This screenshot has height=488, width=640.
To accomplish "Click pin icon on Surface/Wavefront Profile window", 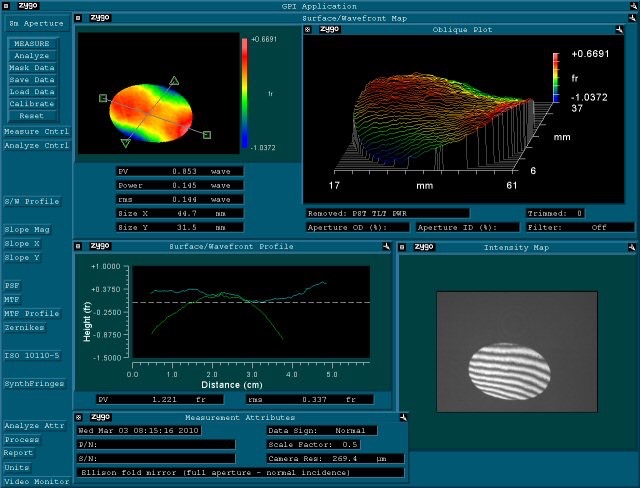I will [x=381, y=246].
